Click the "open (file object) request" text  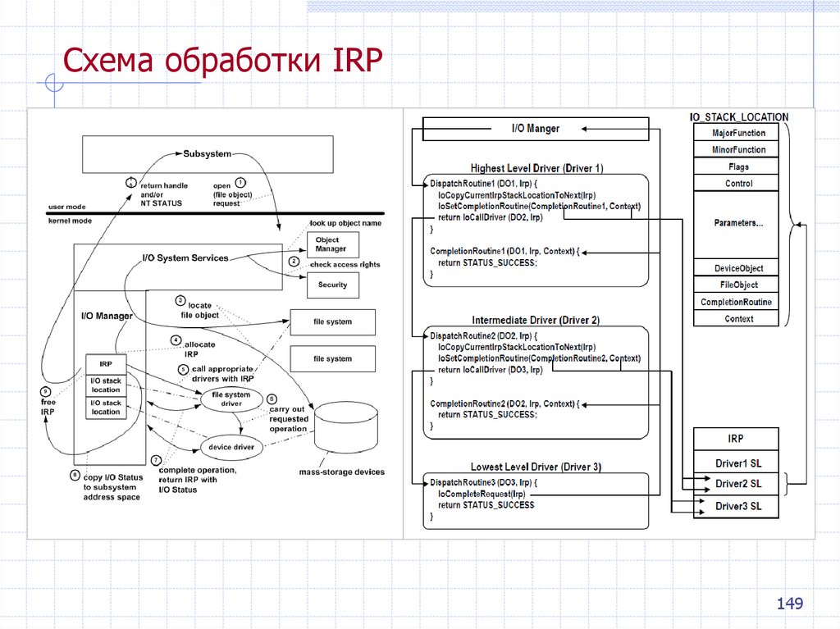point(232,195)
